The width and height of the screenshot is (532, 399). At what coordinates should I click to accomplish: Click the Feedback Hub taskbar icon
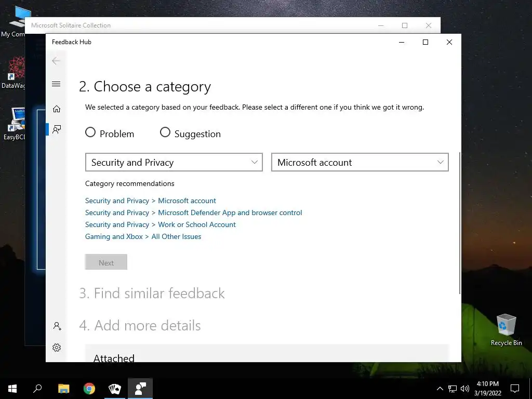140,389
